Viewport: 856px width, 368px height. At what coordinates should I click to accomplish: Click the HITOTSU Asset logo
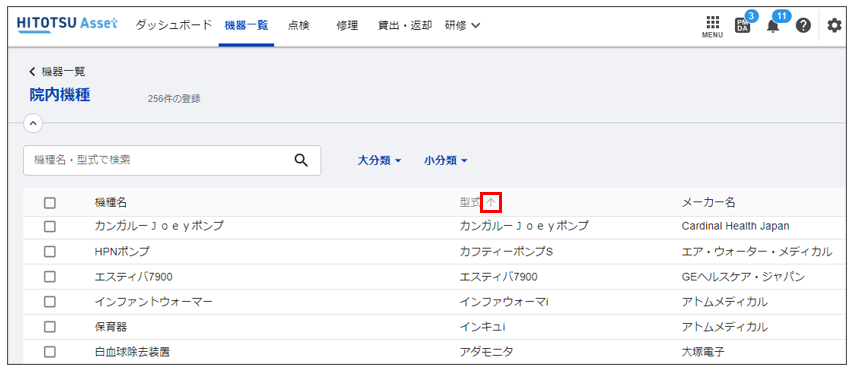[x=67, y=25]
